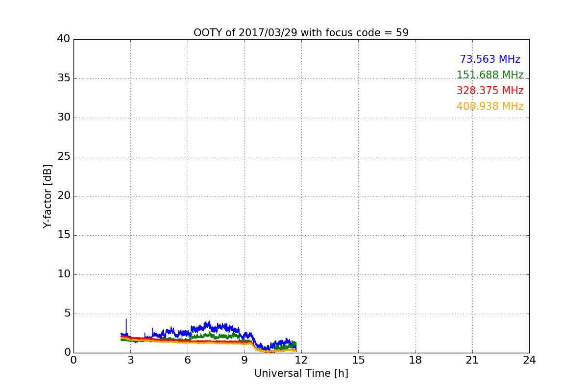Click y-axis tick label 25
The image size is (588, 392).
[x=64, y=157]
